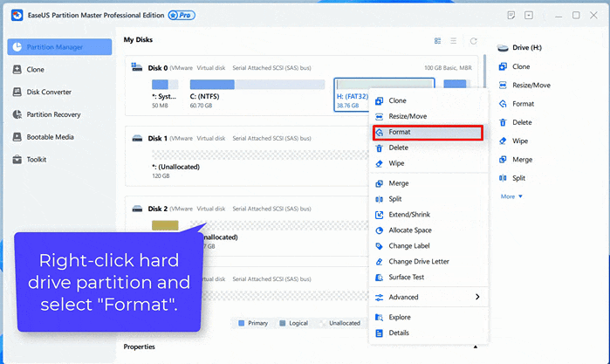
Task: Choose Change Drive Letter in context menu
Action: (428, 261)
